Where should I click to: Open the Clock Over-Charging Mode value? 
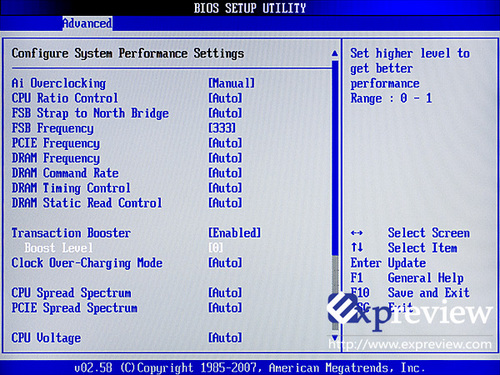(225, 263)
